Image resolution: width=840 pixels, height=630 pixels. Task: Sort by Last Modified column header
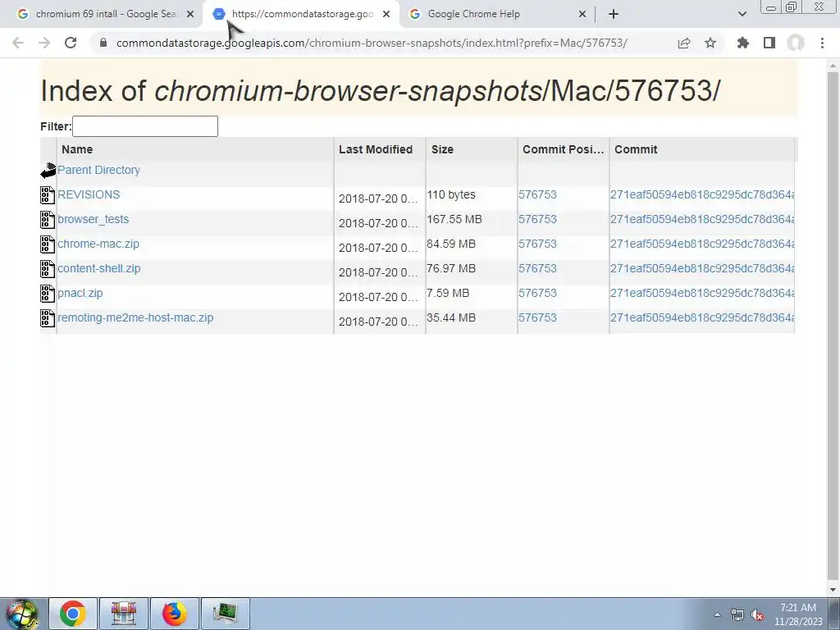tap(380, 149)
